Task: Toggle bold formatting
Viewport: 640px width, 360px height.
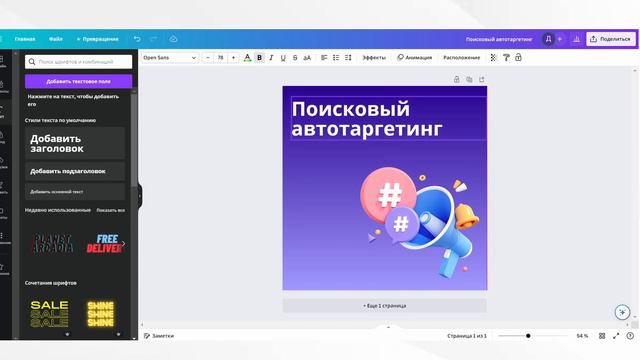Action: [259, 58]
